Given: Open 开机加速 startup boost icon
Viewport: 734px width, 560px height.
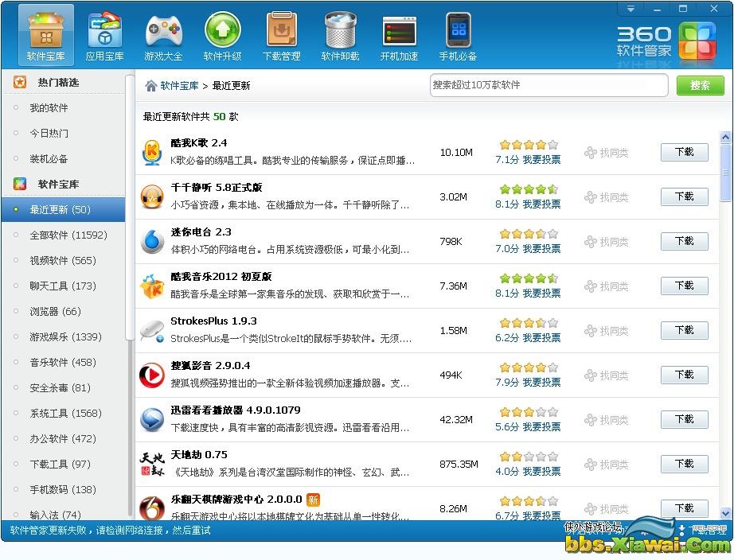Looking at the screenshot, I should coord(400,37).
